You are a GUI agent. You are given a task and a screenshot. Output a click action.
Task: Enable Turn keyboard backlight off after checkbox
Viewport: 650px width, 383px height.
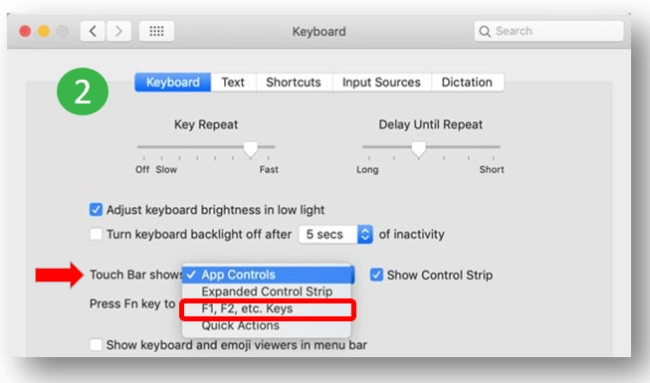(x=96, y=234)
